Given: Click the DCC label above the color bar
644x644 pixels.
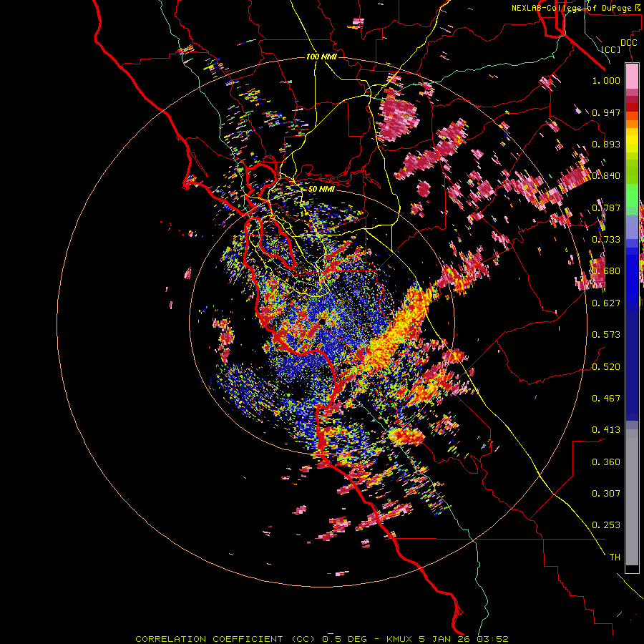Looking at the screenshot, I should tap(628, 43).
